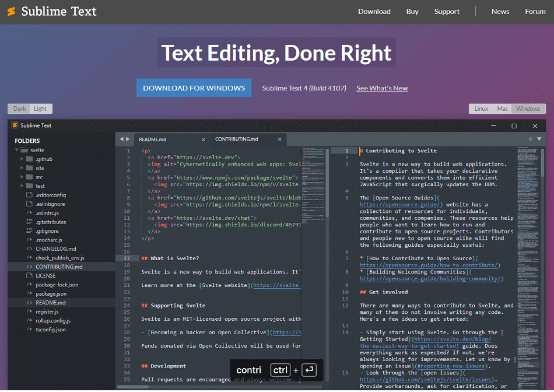
Task: Click the LICENSE file icon
Action: tap(29, 275)
